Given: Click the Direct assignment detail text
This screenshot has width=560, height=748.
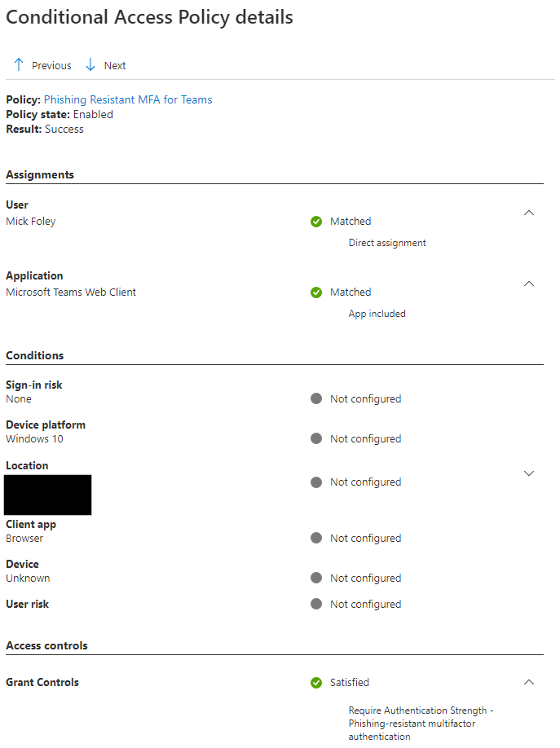Looking at the screenshot, I should tap(387, 243).
